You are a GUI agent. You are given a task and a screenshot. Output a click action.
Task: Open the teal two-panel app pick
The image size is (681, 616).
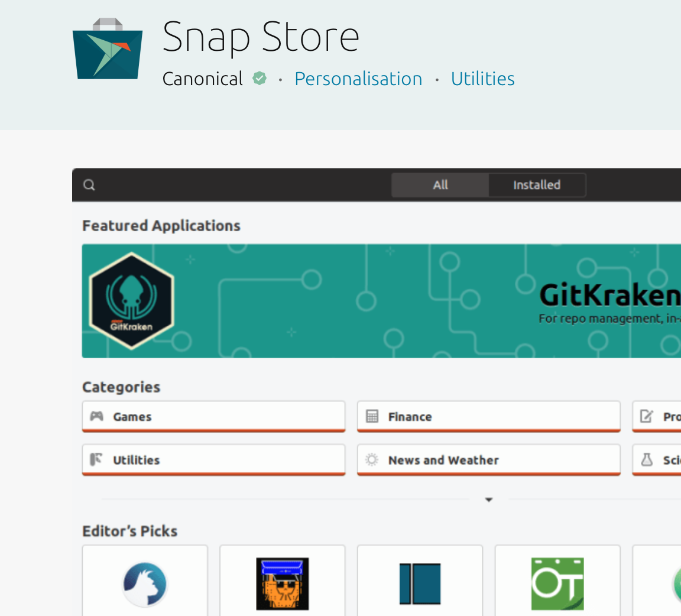click(x=420, y=581)
